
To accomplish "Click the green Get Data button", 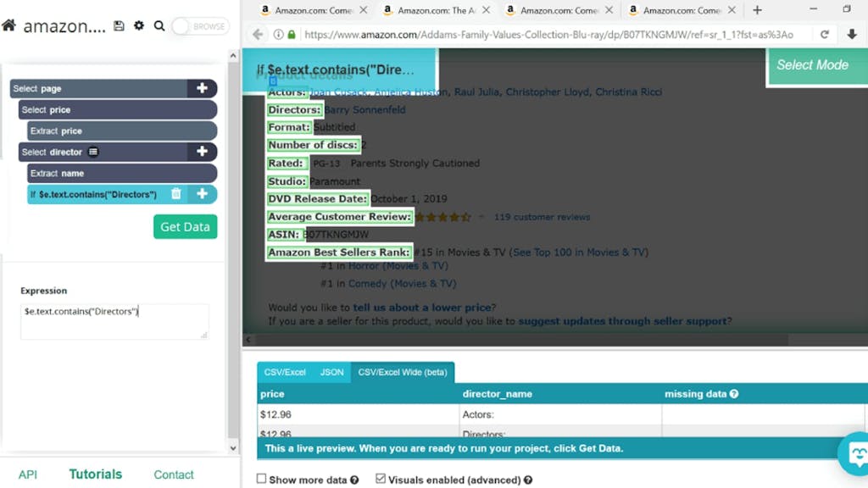I will [185, 227].
